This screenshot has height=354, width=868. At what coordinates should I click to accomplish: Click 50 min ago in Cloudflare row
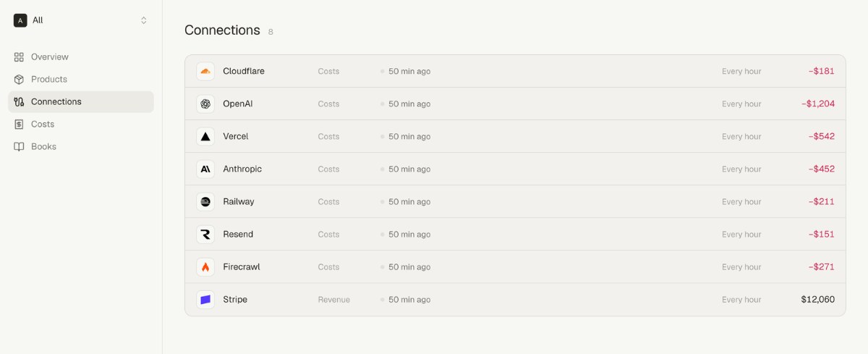(x=409, y=72)
